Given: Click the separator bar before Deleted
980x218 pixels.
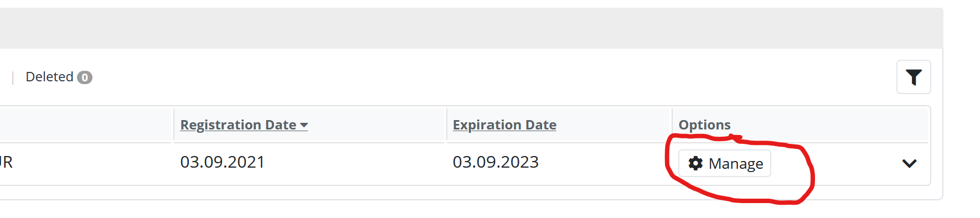Looking at the screenshot, I should tap(13, 77).
